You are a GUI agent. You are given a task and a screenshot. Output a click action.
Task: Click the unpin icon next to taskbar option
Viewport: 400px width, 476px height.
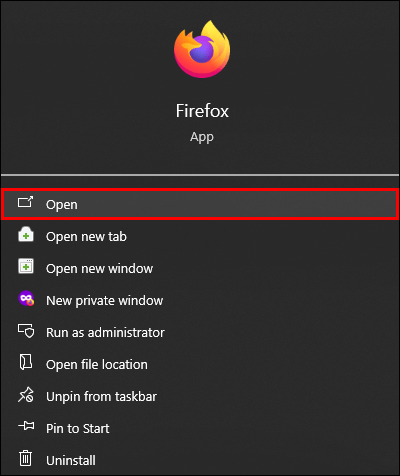(26, 394)
